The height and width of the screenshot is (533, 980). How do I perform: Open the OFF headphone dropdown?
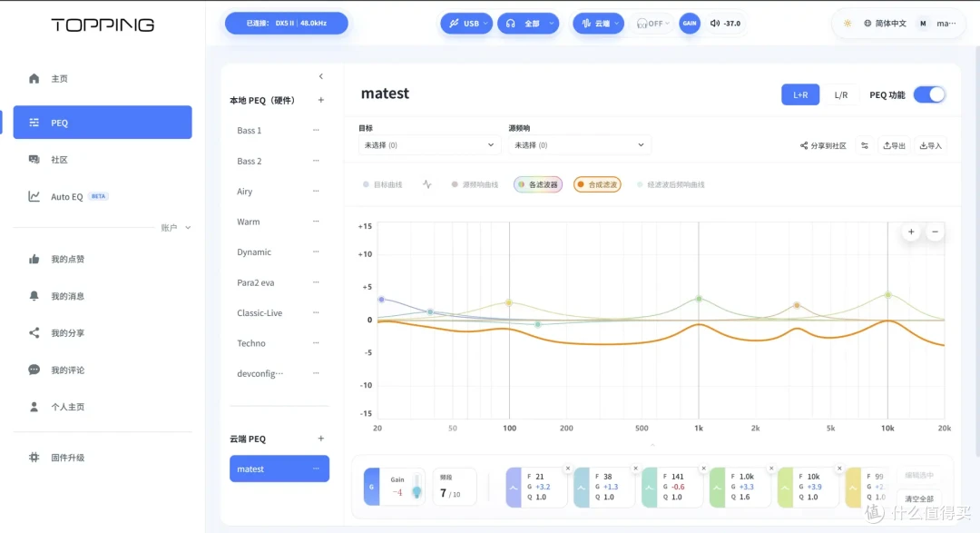[x=652, y=23]
